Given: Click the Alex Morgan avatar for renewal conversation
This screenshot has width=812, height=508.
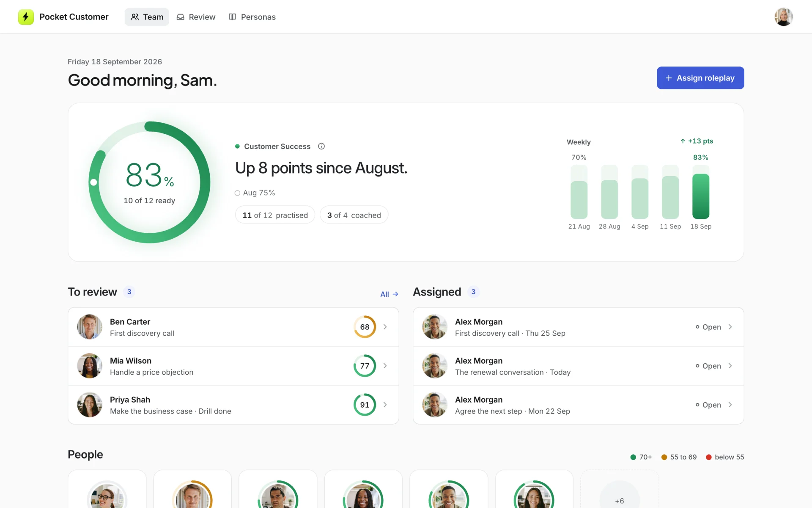Looking at the screenshot, I should (x=435, y=366).
